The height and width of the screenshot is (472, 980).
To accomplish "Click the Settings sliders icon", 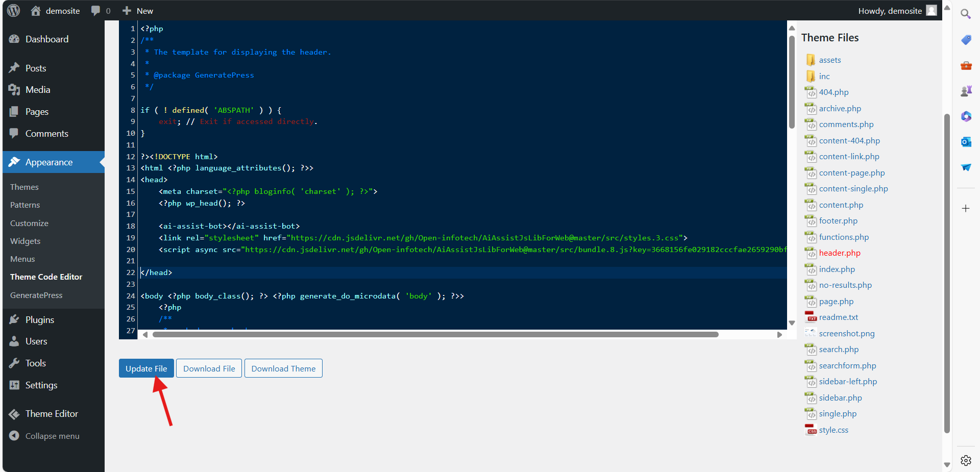I will click(14, 385).
